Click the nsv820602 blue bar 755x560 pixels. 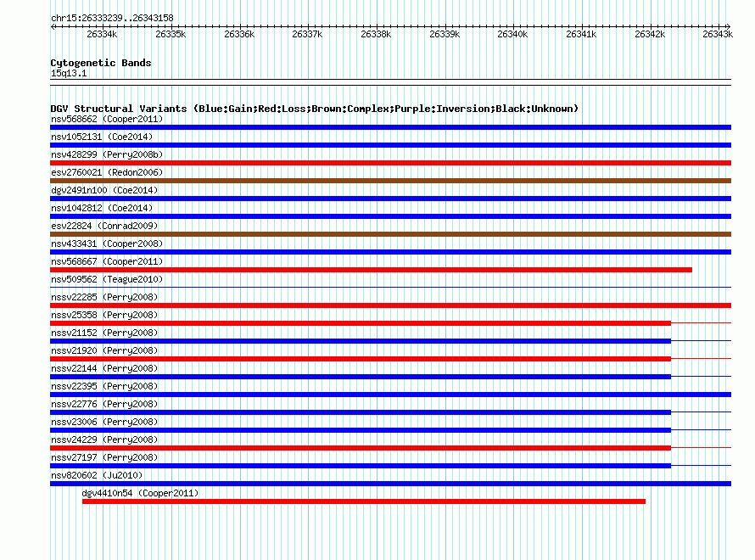click(x=390, y=484)
